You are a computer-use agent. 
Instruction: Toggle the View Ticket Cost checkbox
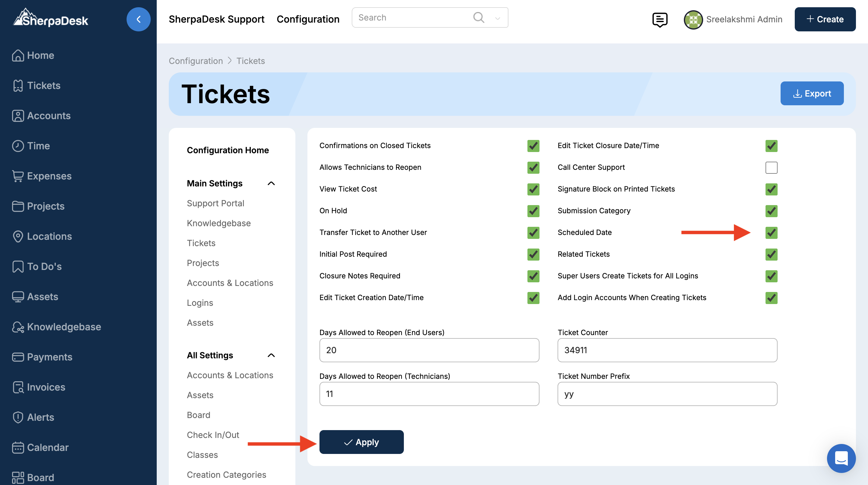533,189
